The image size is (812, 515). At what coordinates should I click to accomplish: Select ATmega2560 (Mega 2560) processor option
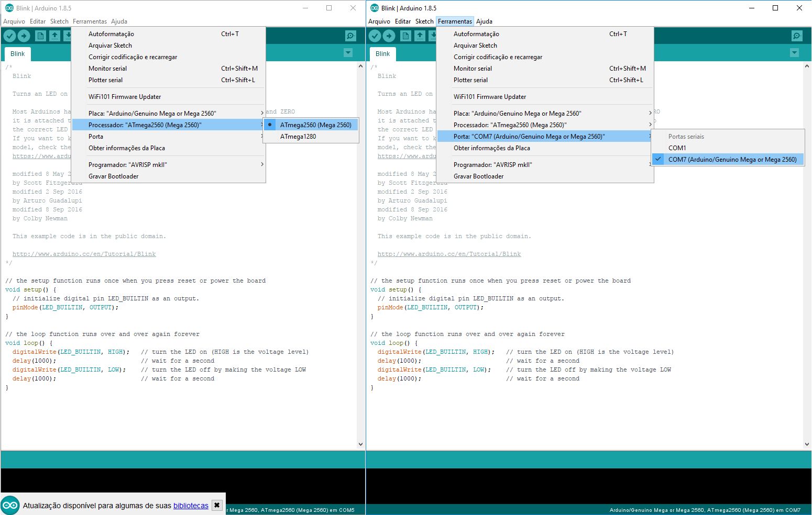click(311, 125)
